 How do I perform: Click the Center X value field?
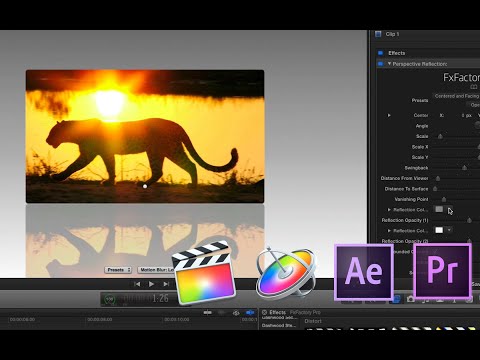[466, 115]
